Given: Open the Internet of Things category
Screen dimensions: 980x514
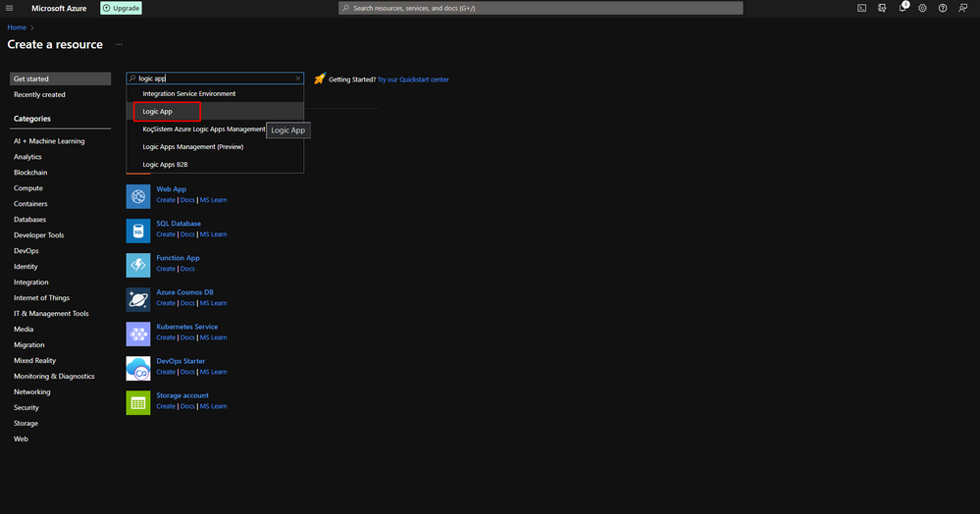Looking at the screenshot, I should point(41,297).
